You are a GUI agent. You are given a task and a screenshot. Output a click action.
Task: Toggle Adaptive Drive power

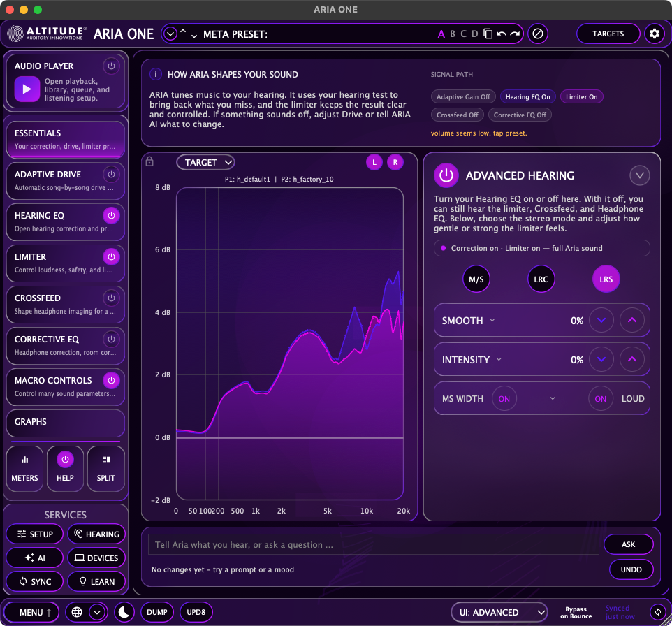[111, 175]
